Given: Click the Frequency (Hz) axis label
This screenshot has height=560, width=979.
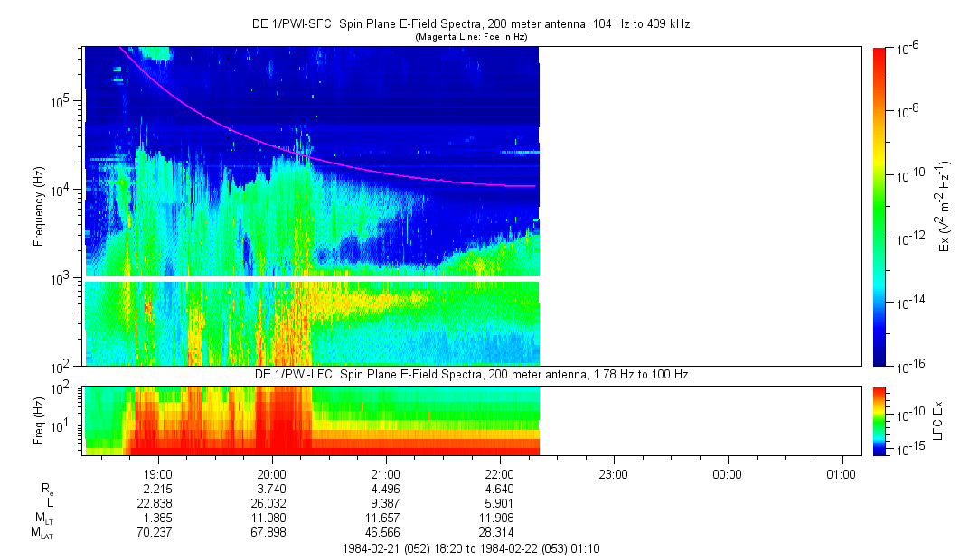Looking at the screenshot, I should click(x=39, y=207).
